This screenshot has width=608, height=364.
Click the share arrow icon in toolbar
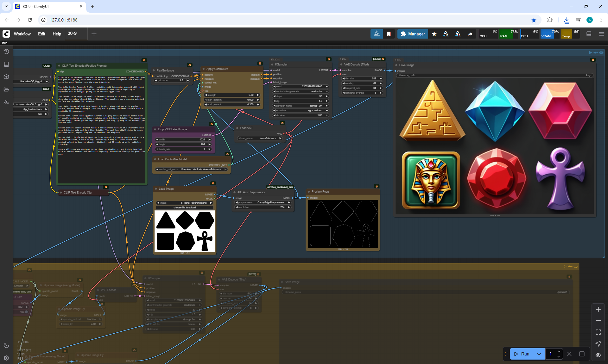click(x=470, y=34)
